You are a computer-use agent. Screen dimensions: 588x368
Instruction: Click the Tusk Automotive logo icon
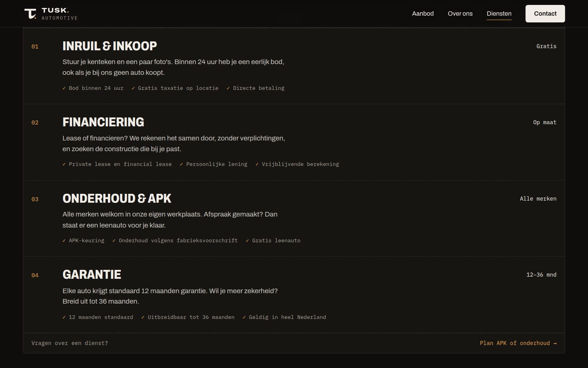[x=30, y=14]
